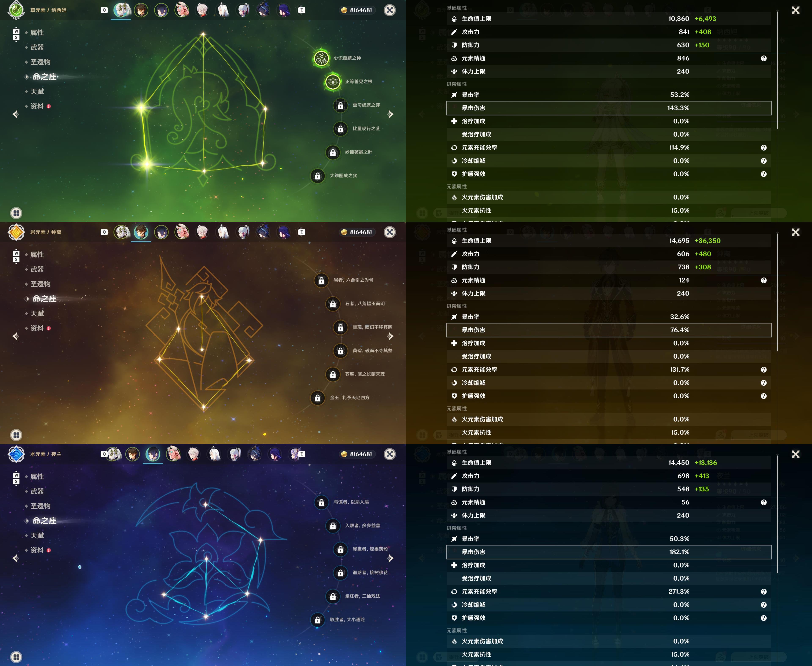Select the locked constellation node 比量现行之茎
Screen dimensions: 812x666
pos(340,129)
